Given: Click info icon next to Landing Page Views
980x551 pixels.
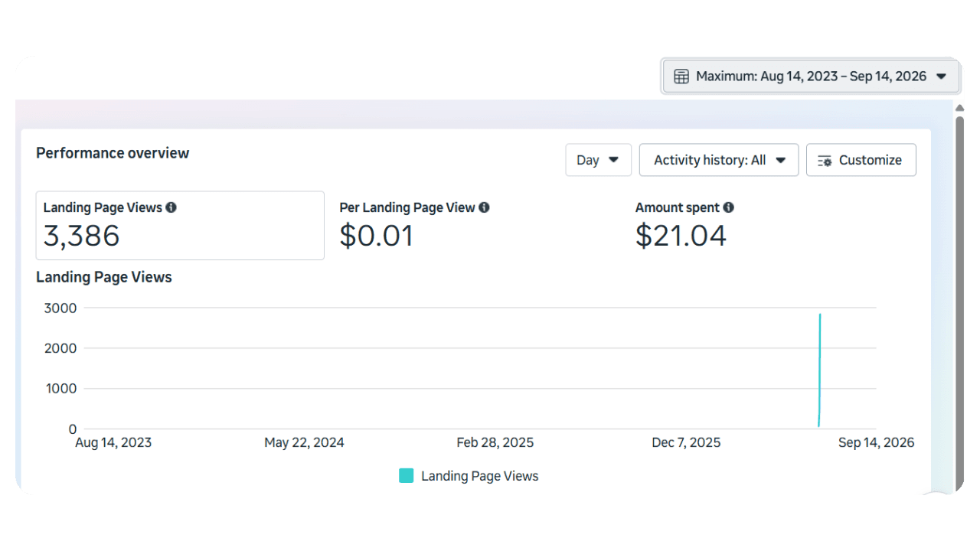Looking at the screenshot, I should coord(171,207).
